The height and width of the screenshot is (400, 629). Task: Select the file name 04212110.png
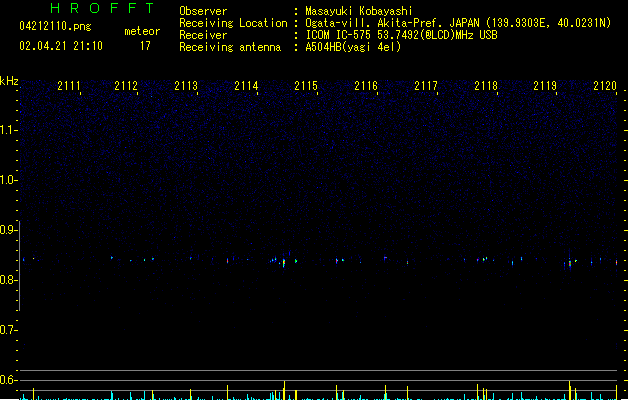click(55, 26)
